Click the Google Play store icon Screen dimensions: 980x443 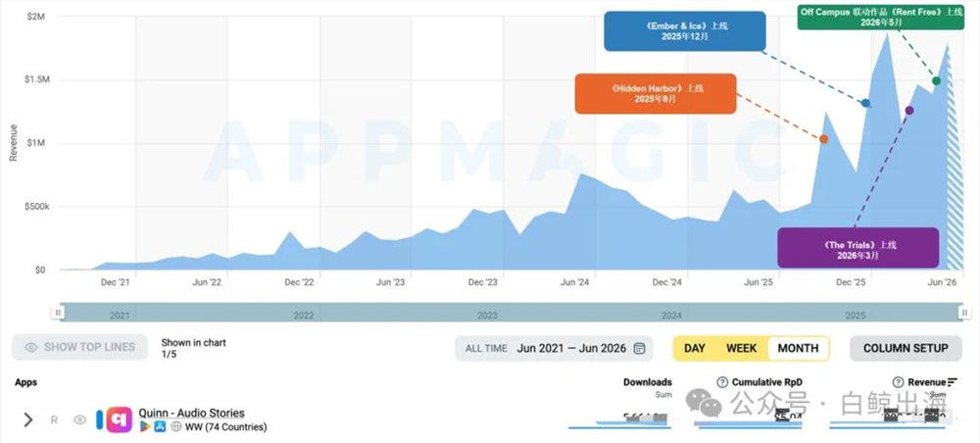pyautogui.click(x=144, y=426)
